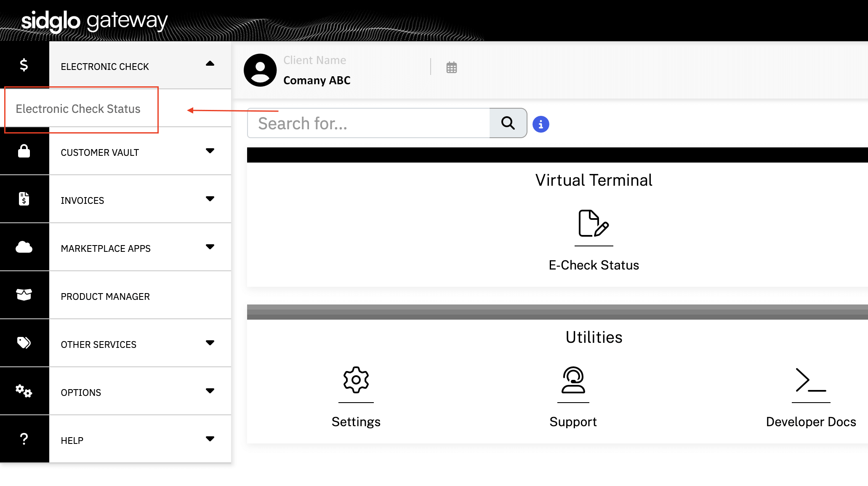
Task: Open Electronic Check Status submenu item
Action: pyautogui.click(x=78, y=109)
